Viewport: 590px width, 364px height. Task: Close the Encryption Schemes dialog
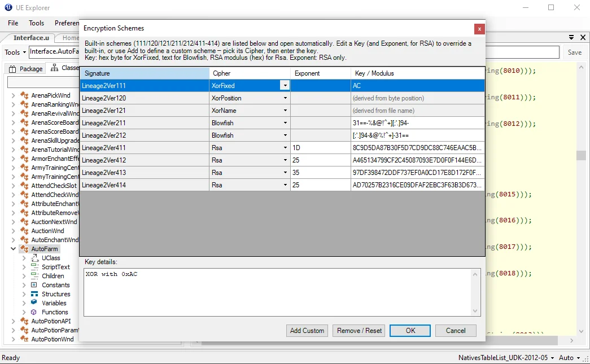tap(479, 29)
